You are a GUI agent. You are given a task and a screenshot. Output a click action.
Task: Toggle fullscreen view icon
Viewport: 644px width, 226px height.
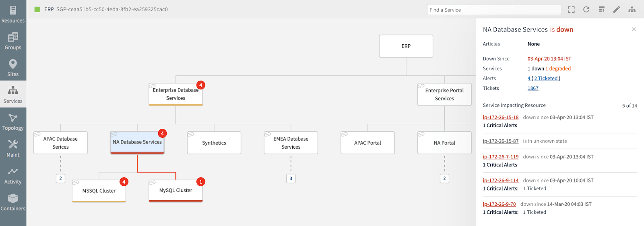point(571,10)
